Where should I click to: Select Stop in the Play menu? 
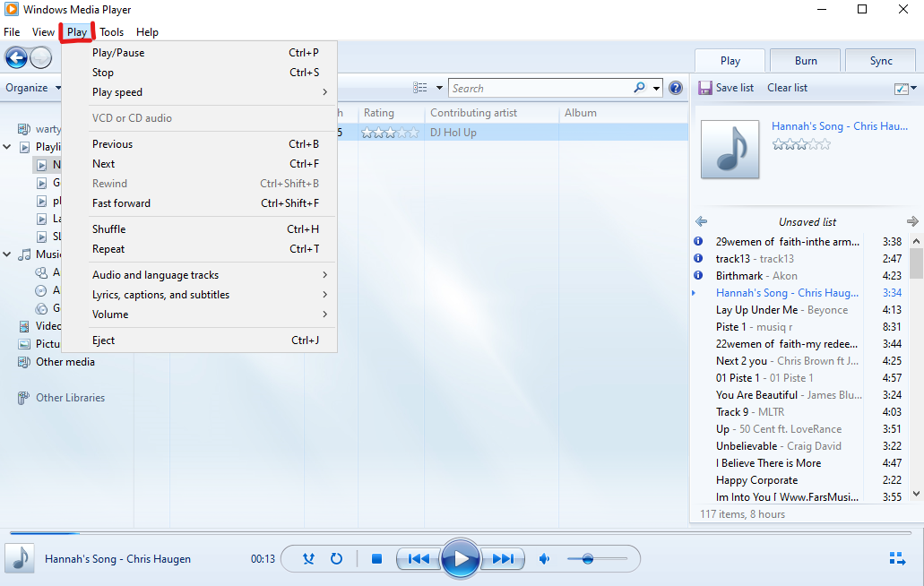point(199,73)
